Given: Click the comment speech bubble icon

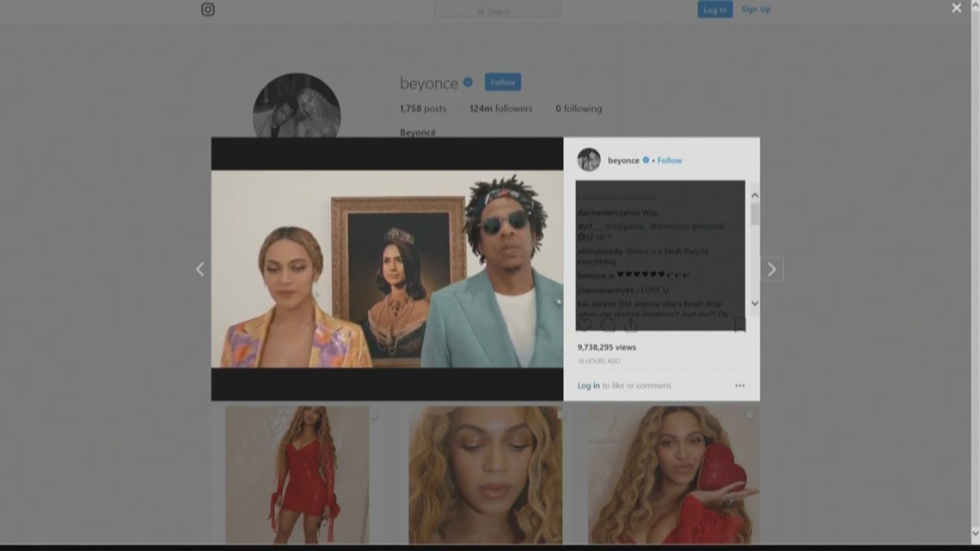Looking at the screenshot, I should coord(608,325).
